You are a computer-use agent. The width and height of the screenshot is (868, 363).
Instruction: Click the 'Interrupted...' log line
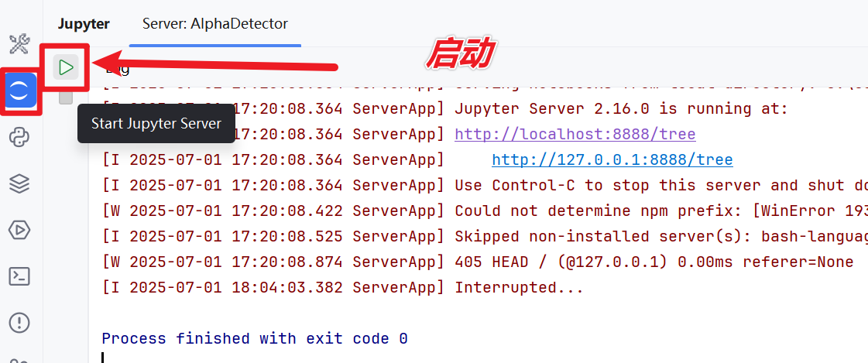[343, 287]
